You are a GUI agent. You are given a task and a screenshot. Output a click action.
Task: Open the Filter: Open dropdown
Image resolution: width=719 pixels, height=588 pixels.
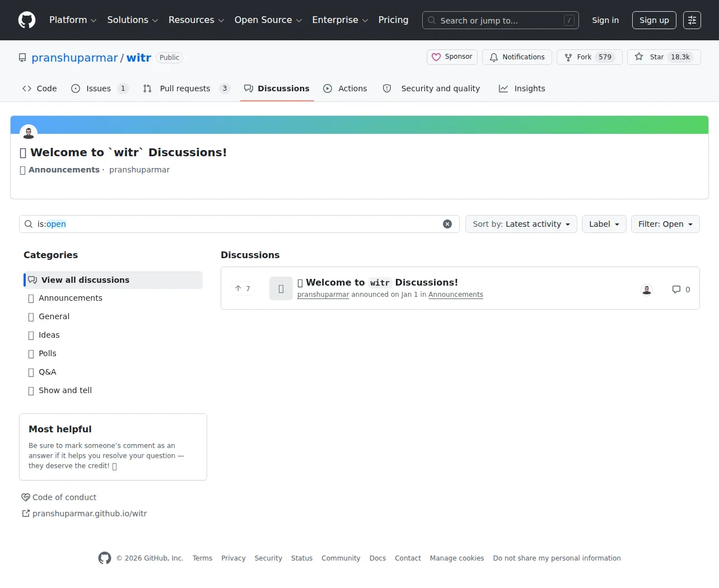[665, 224]
